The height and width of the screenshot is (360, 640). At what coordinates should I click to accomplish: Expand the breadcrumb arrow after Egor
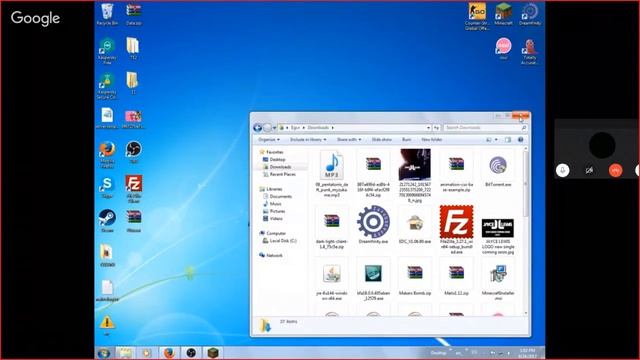[x=304, y=128]
